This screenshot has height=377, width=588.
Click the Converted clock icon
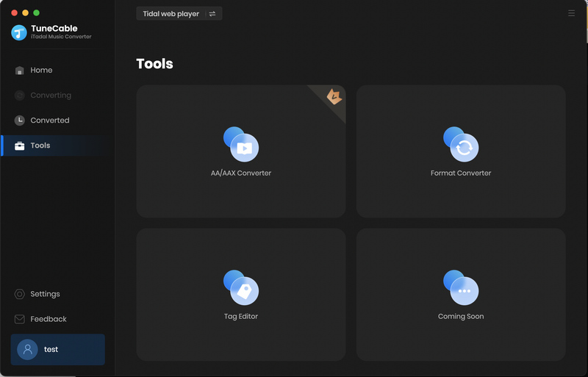click(x=20, y=121)
